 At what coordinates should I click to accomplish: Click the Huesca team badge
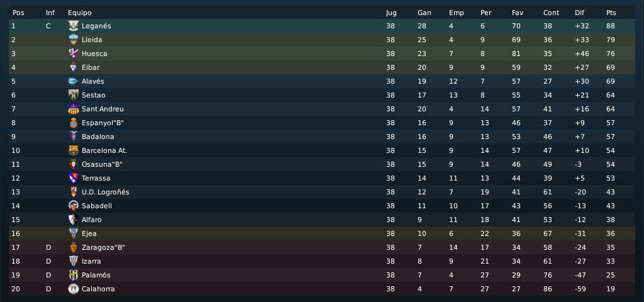click(x=73, y=53)
